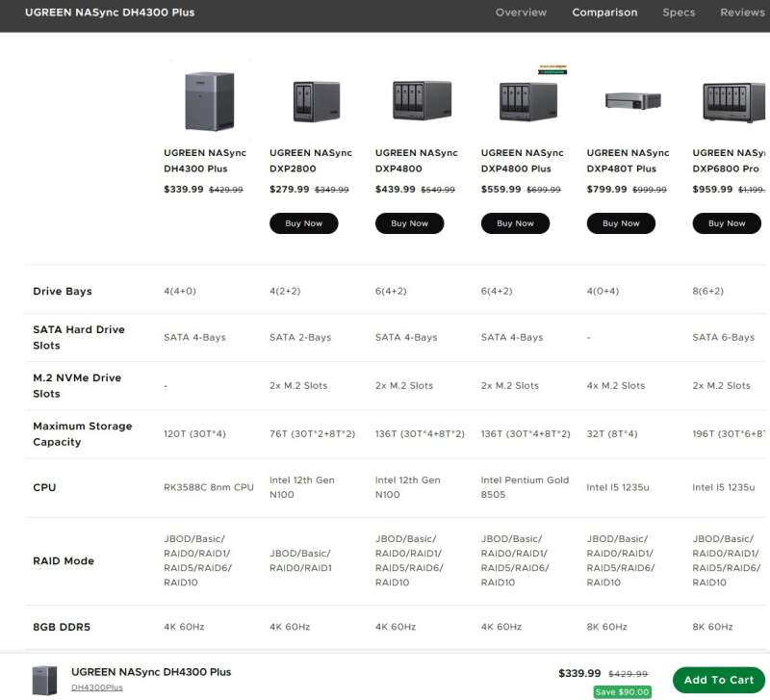
Task: Click the small thumbnail in bottom bar
Action: click(45, 680)
